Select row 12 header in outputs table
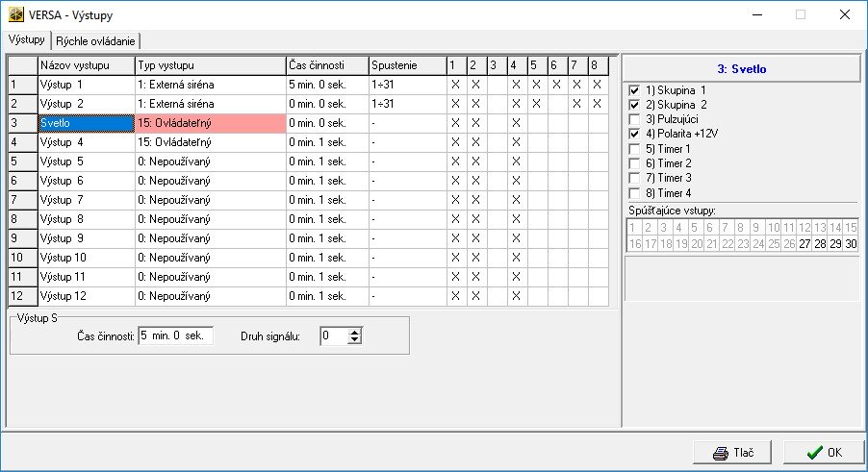 [x=22, y=296]
